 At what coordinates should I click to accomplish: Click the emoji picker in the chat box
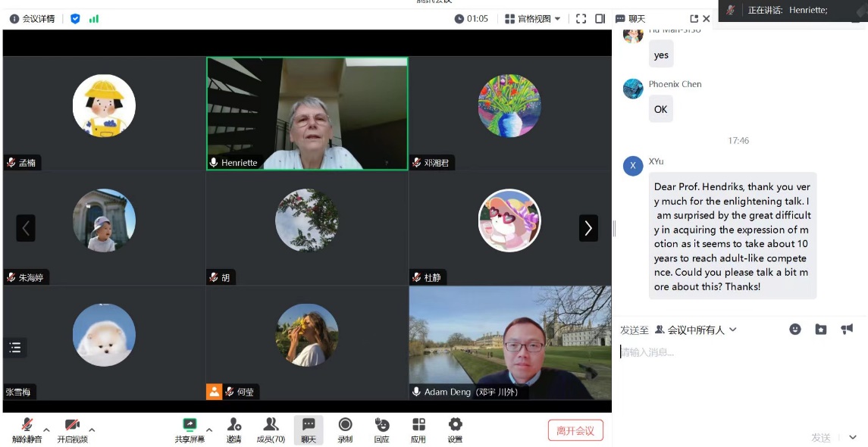[x=794, y=330]
